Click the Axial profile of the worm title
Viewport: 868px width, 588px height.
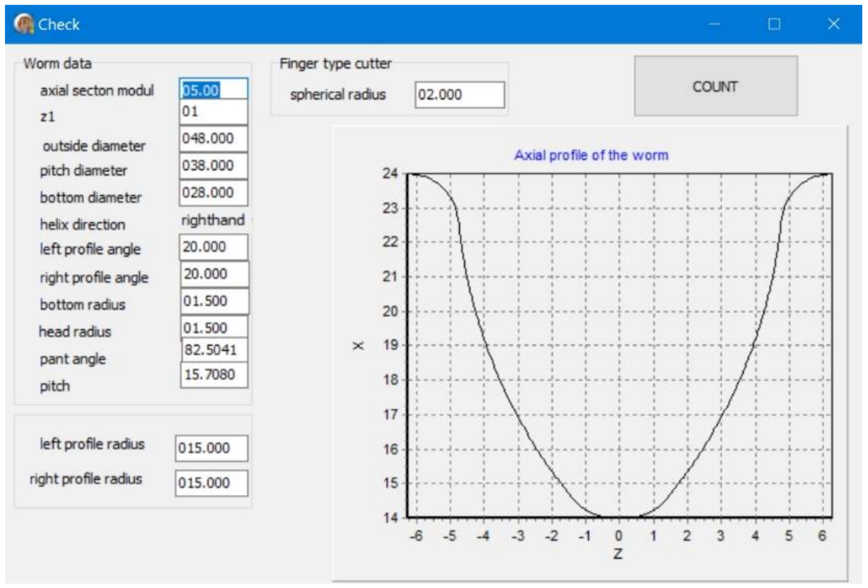click(591, 155)
